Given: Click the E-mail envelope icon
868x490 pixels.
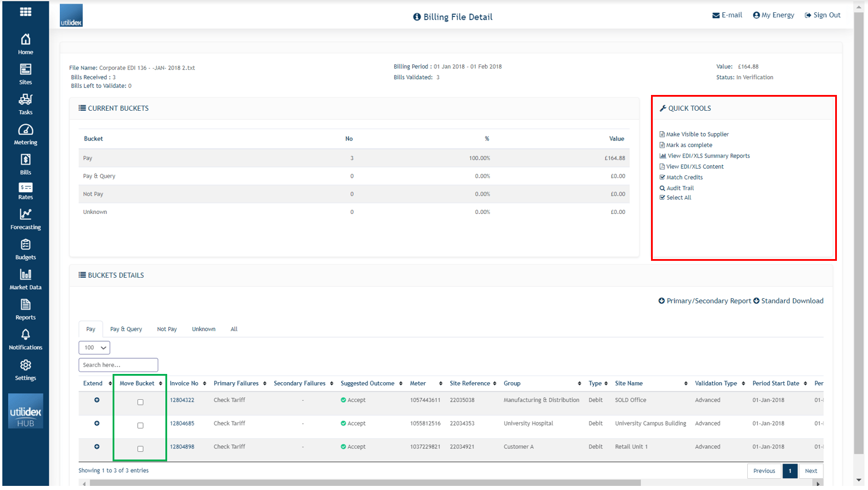Looking at the screenshot, I should click(716, 15).
